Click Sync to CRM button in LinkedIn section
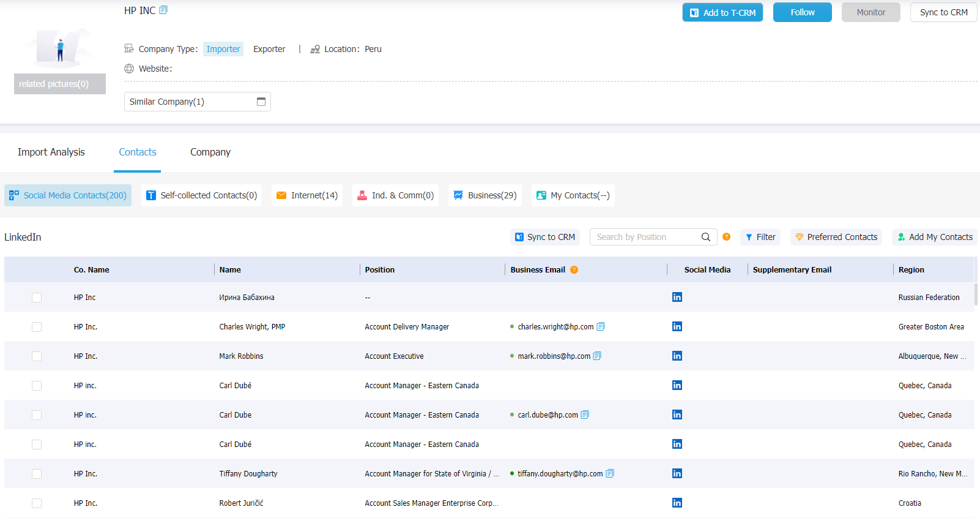Screen dimensions: 980x518 pos(545,237)
